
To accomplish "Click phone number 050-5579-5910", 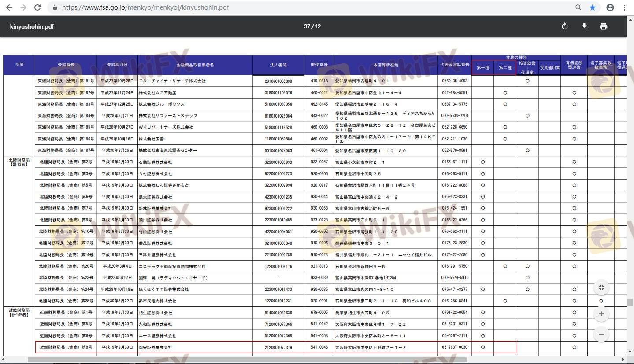I will tap(455, 278).
